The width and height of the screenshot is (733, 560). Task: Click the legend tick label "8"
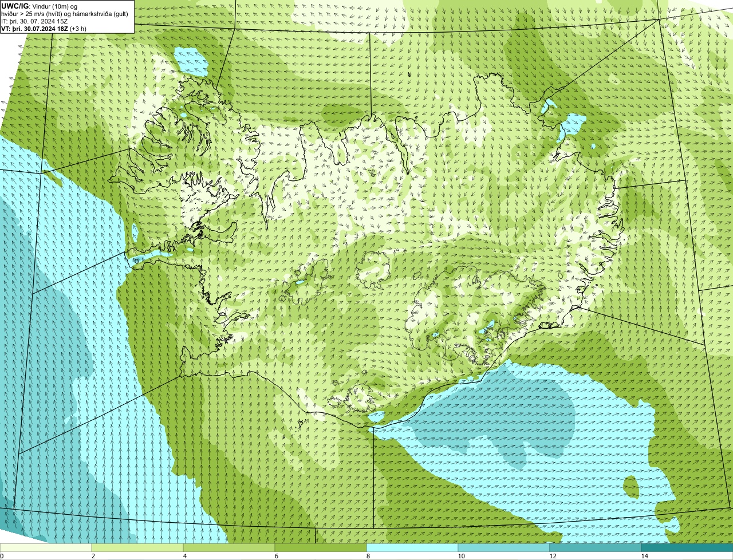[x=368, y=556]
